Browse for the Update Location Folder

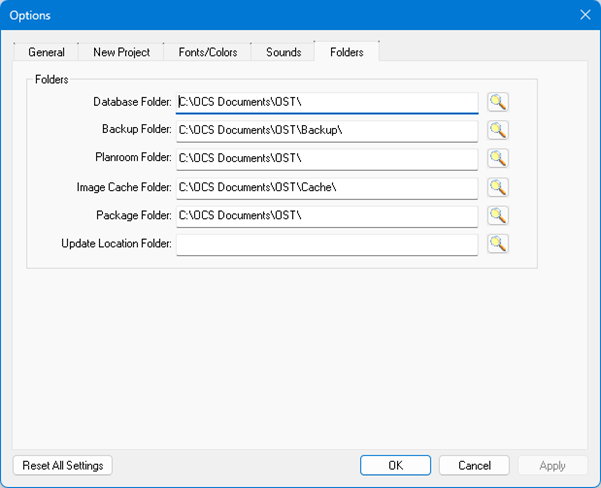coord(498,244)
